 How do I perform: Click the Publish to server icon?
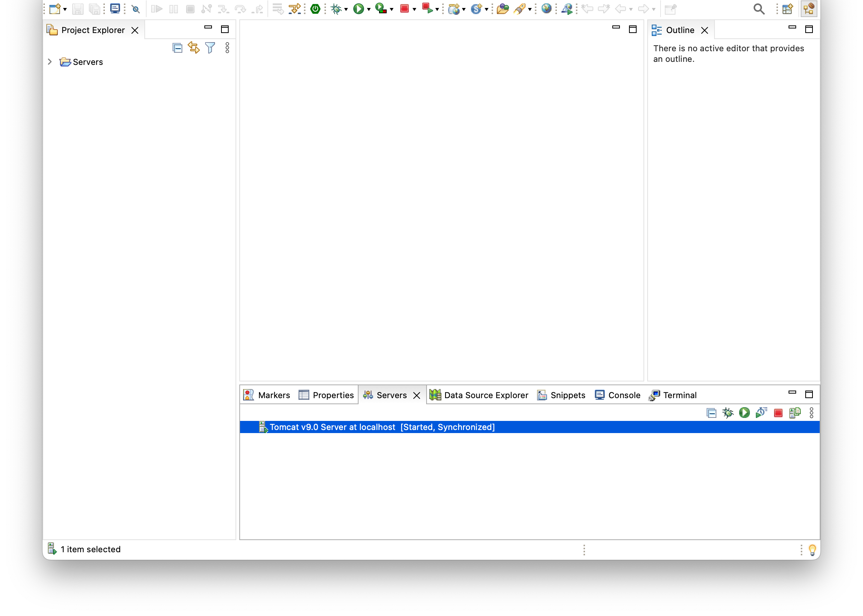795,413
